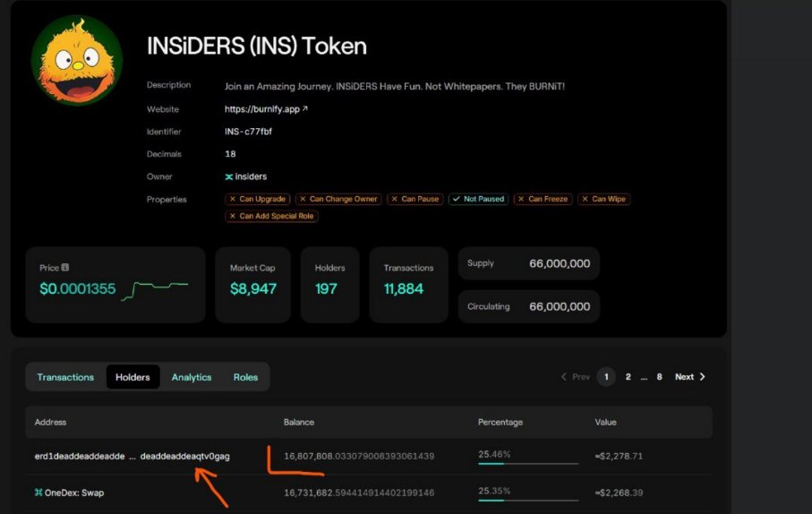The width and height of the screenshot is (812, 514).
Task: Jump to page 8 of holders
Action: [x=659, y=377]
